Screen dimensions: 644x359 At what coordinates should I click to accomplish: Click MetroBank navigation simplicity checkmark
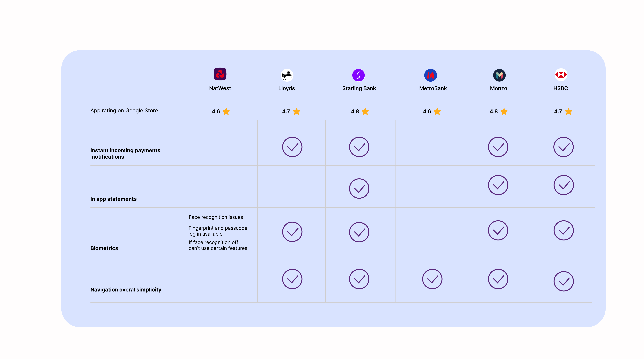[x=432, y=279]
